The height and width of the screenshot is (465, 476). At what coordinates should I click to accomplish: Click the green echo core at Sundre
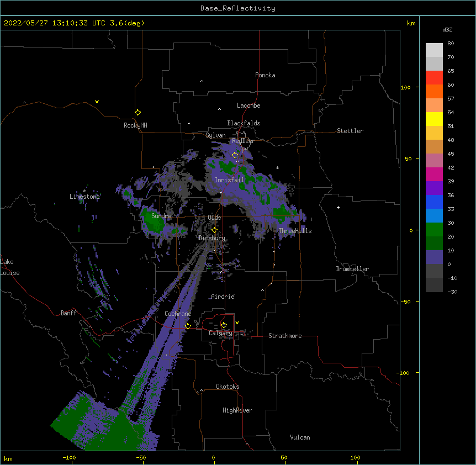[154, 223]
